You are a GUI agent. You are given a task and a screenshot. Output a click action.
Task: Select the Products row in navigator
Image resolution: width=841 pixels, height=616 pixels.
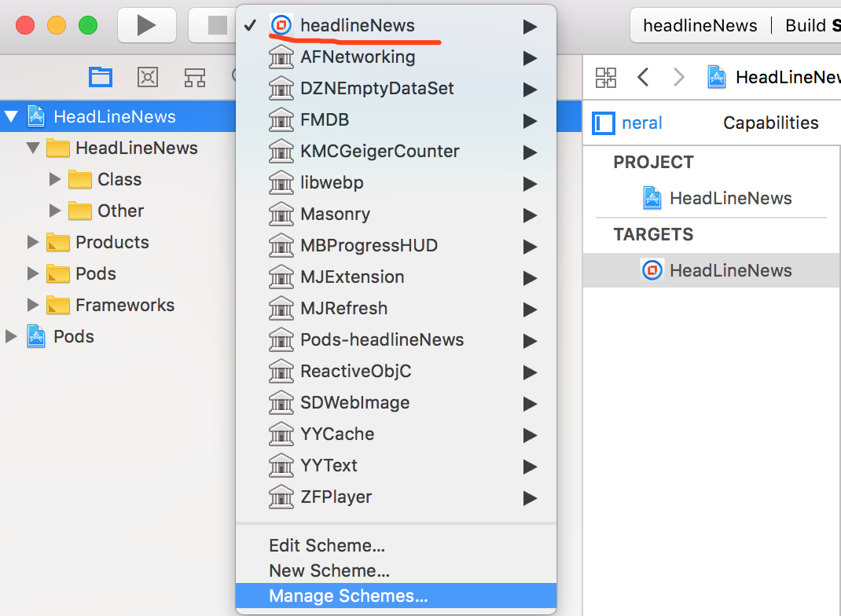(118, 242)
